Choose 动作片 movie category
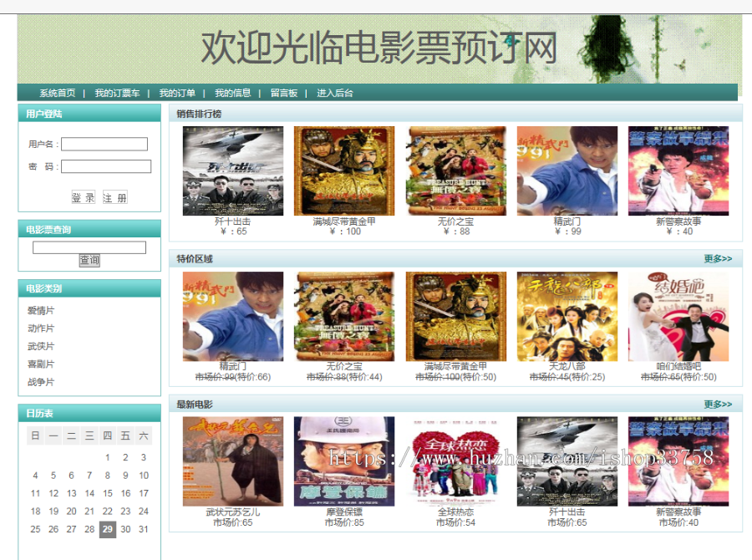 [41, 328]
